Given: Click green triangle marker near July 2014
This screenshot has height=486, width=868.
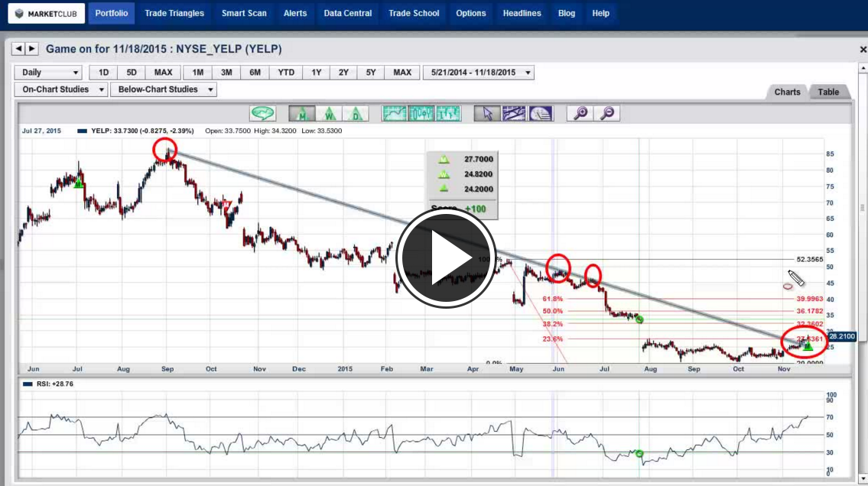Looking at the screenshot, I should pos(79,183).
